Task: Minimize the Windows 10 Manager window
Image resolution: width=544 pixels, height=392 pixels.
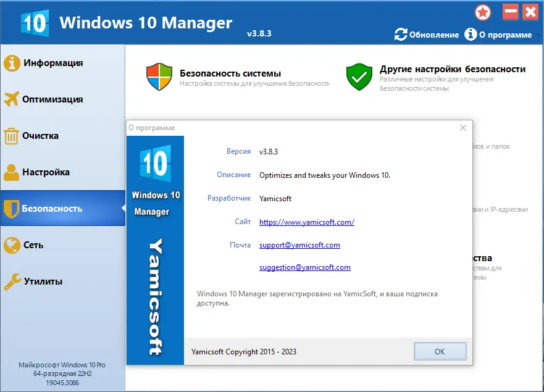Action: pyautogui.click(x=510, y=12)
